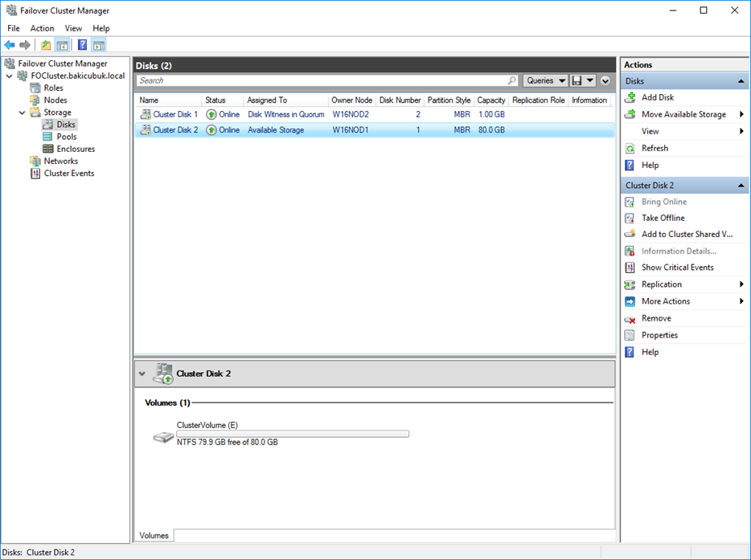Expand the View submenu arrow in Actions
Screen dimensions: 751x560
coord(741,131)
